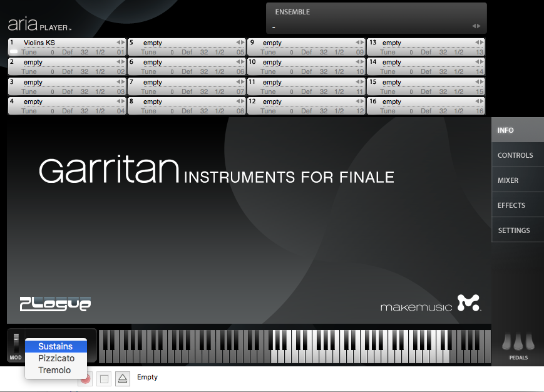Image resolution: width=544 pixels, height=392 pixels.
Task: Open the Violins KS instrument menu in slot 1
Action: coord(39,43)
